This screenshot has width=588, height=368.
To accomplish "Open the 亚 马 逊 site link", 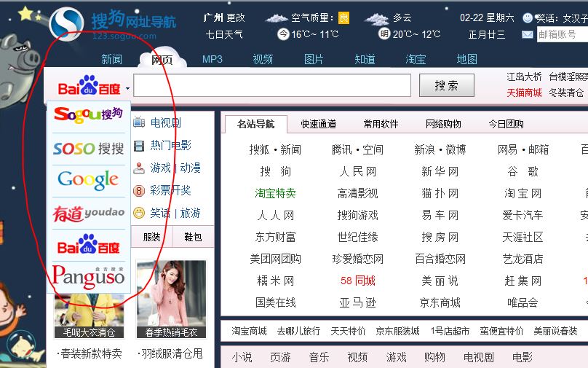I will click(x=358, y=302).
